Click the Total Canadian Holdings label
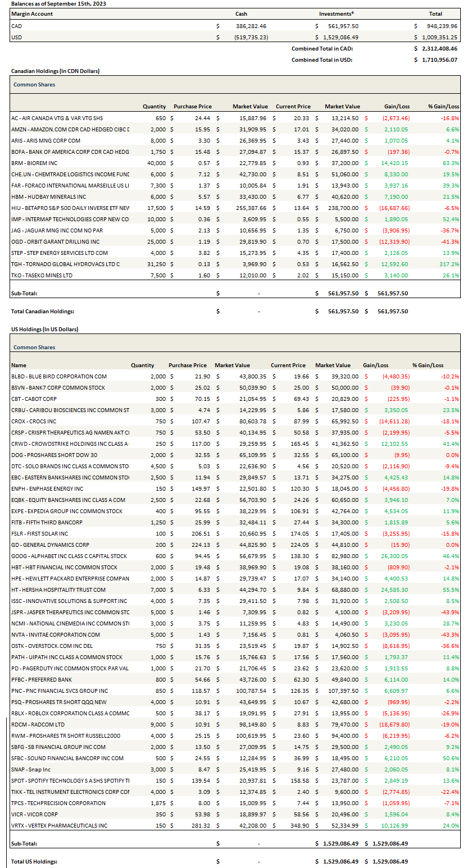This screenshot has width=467, height=868. pyautogui.click(x=43, y=312)
